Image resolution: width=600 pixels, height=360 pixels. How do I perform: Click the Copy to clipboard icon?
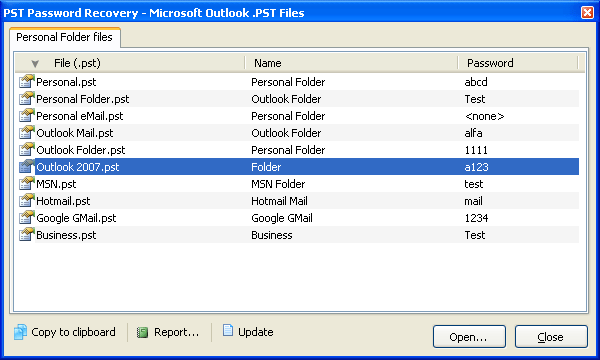coord(20,332)
